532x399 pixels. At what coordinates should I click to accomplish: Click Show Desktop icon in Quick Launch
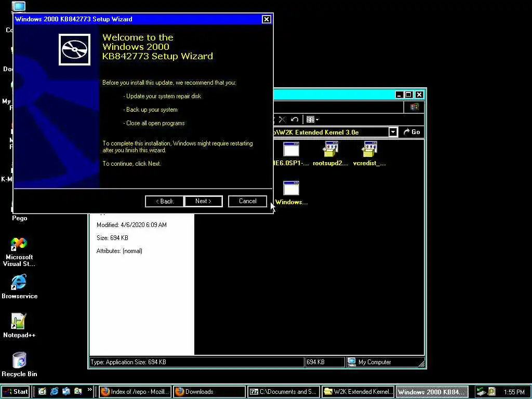[42, 392]
